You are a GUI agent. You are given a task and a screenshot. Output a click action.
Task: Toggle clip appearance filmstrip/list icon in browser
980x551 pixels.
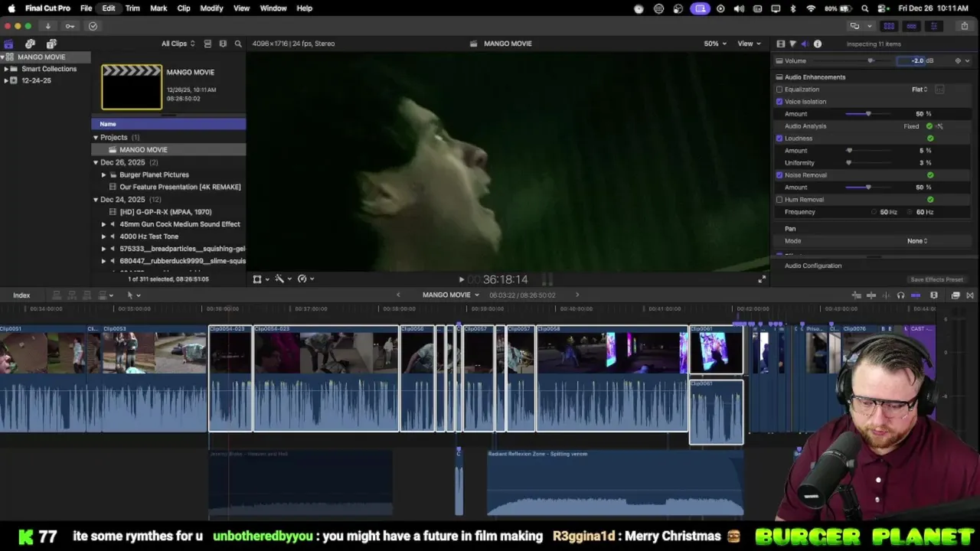point(207,44)
